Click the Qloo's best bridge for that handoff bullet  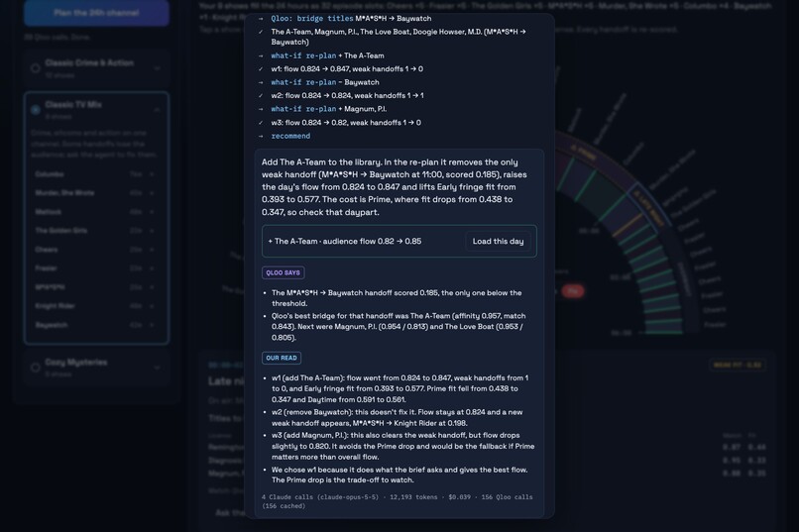(x=399, y=326)
